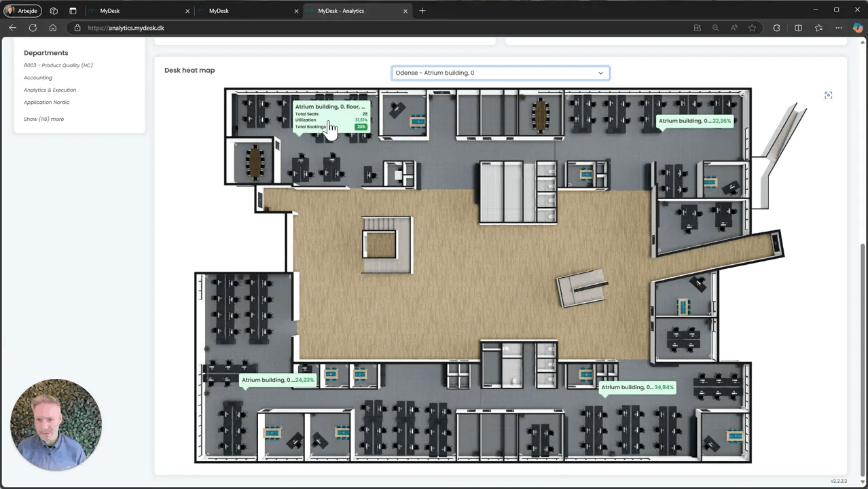Click the heat map label showing 22,36%
This screenshot has width=868, height=489.
(695, 121)
